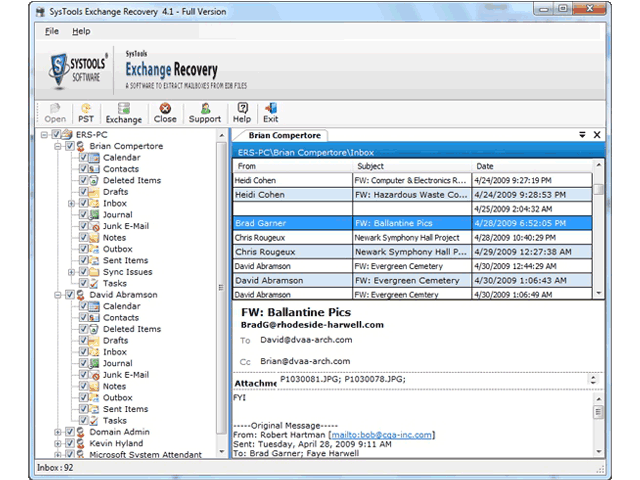
Task: Select Brian Compertore's Tasks folder icon
Action: click(94, 283)
